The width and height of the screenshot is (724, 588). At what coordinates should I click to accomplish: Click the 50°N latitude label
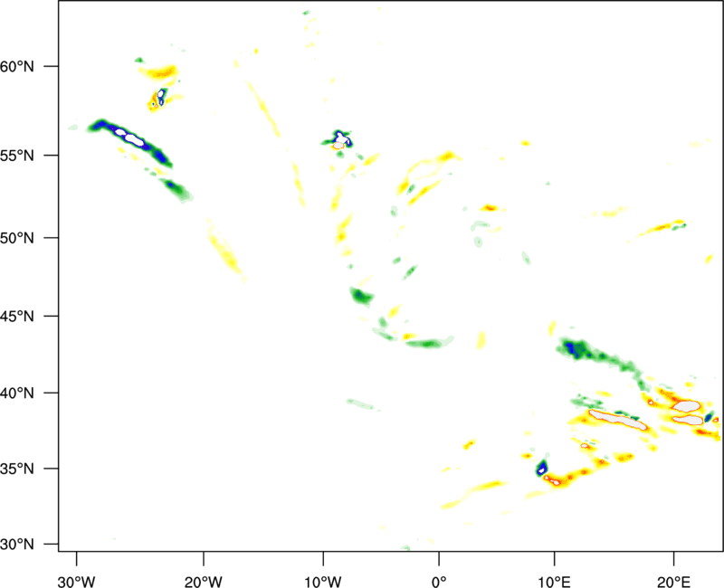tap(17, 238)
